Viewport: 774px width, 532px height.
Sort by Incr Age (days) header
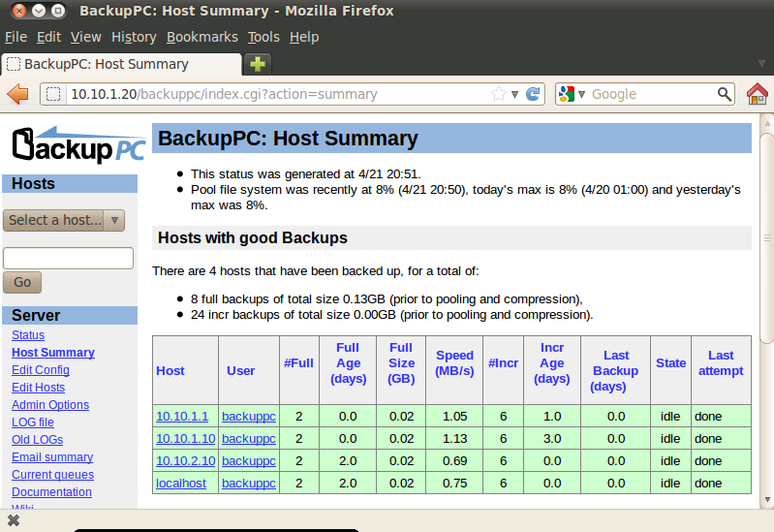tap(552, 363)
